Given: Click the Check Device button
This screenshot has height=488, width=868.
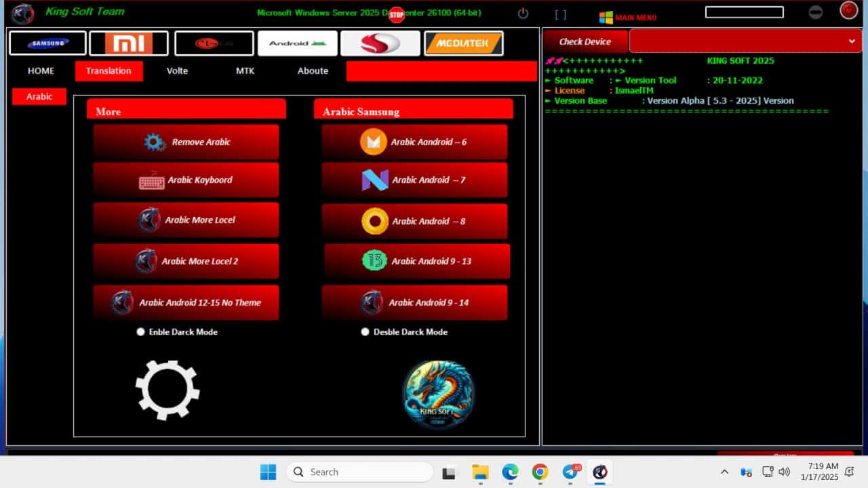Looking at the screenshot, I should [x=585, y=41].
